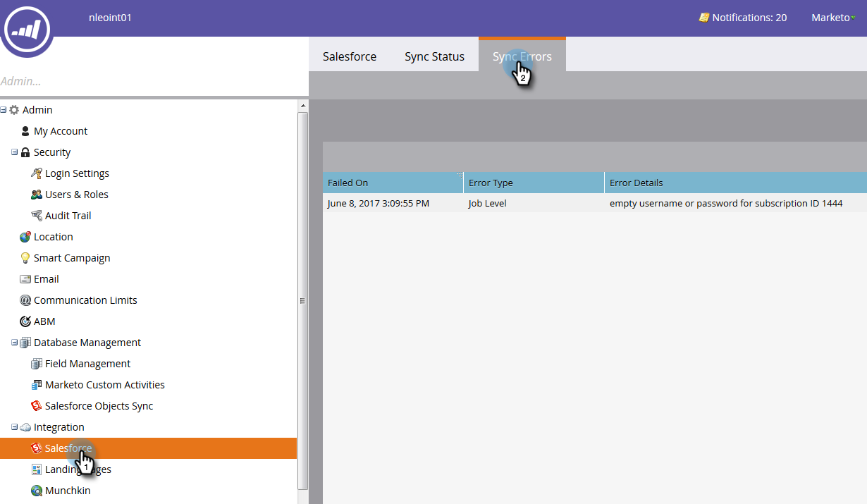Click the ABM target icon
This screenshot has width=867, height=504.
point(25,321)
